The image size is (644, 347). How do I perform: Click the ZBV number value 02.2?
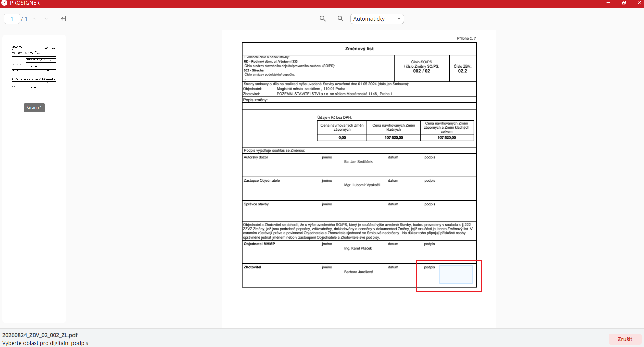pos(462,71)
